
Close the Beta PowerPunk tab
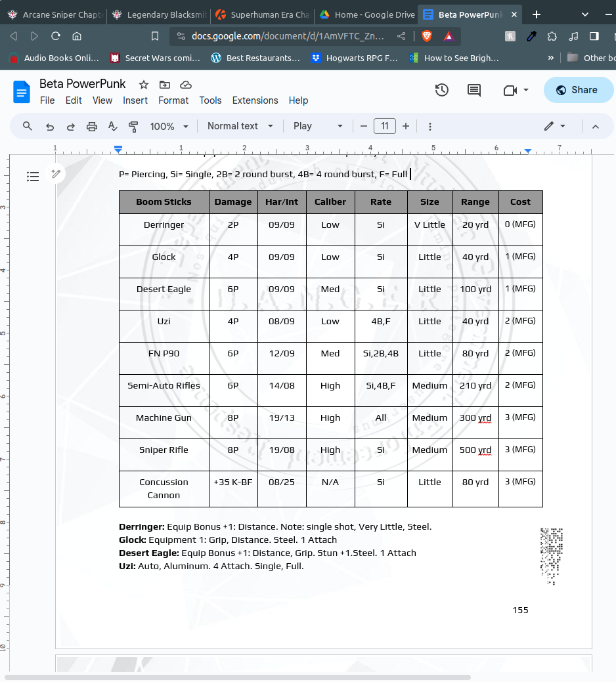click(514, 14)
